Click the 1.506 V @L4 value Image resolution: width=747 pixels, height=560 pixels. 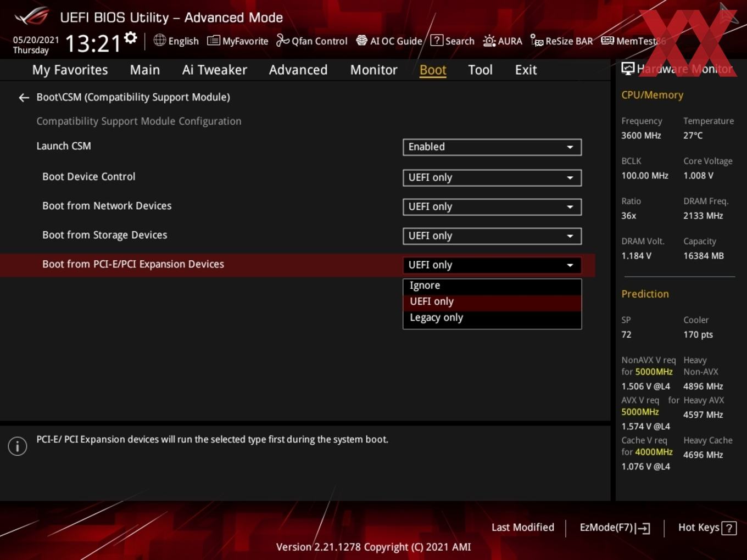tap(646, 387)
